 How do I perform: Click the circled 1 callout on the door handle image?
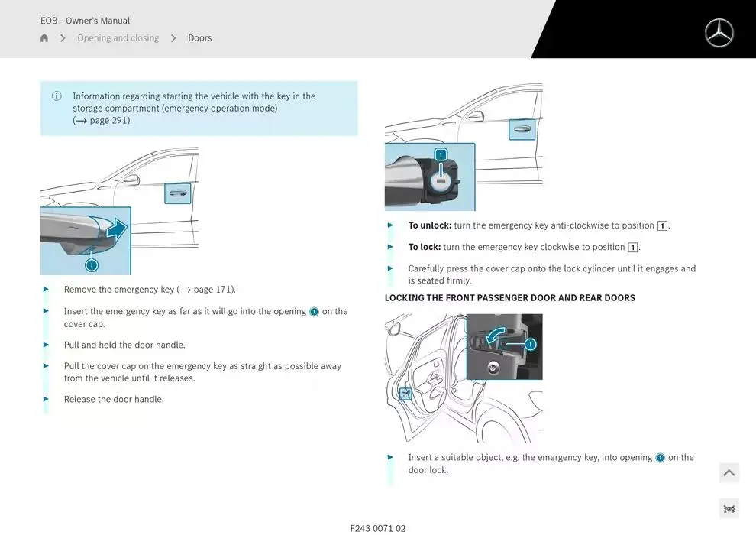tap(92, 264)
